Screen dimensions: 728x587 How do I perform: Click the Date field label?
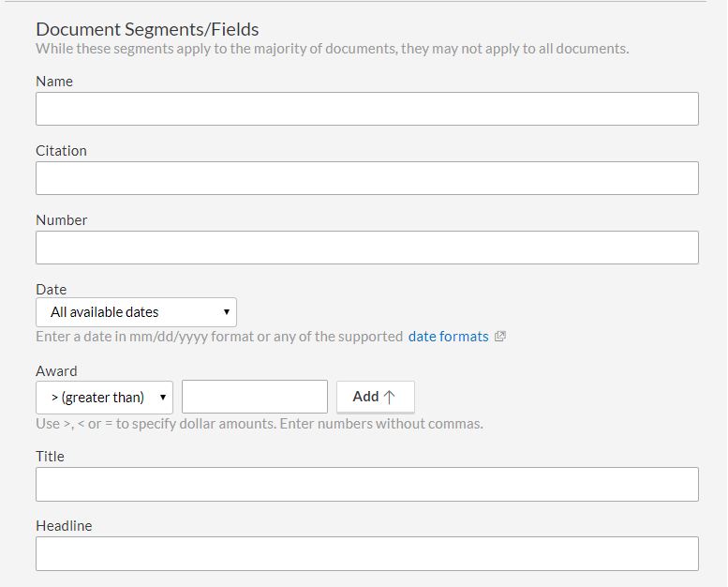point(52,290)
